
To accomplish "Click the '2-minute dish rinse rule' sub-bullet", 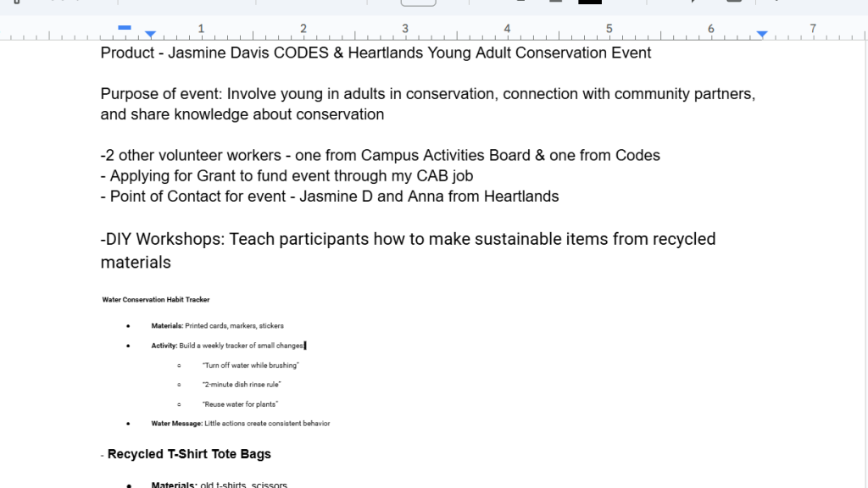I will click(242, 385).
